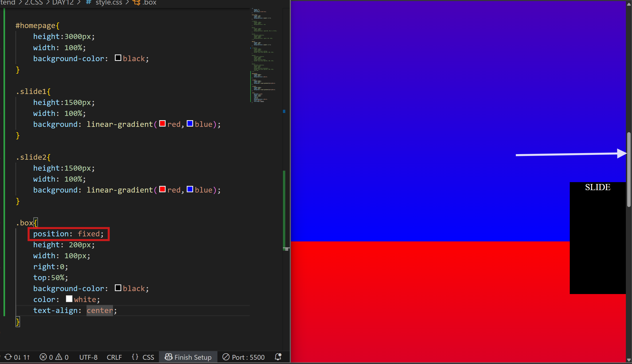Open the blue color swatch in .slide2
Image resolution: width=632 pixels, height=364 pixels.
[x=190, y=189]
